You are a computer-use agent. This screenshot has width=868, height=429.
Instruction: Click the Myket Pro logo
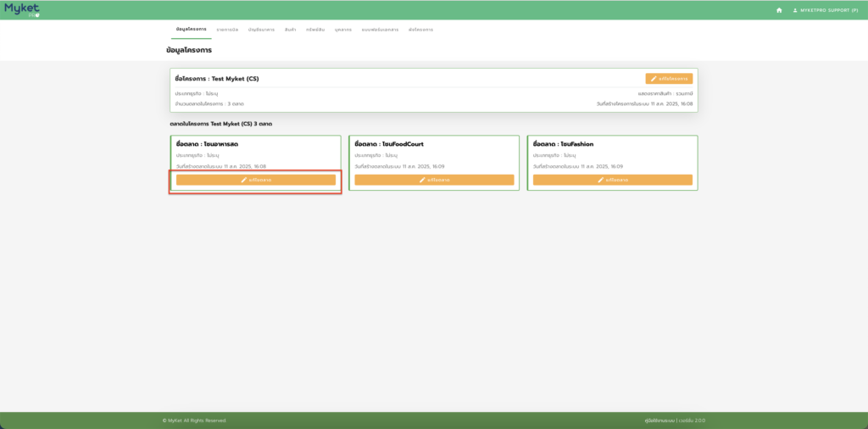click(x=21, y=9)
